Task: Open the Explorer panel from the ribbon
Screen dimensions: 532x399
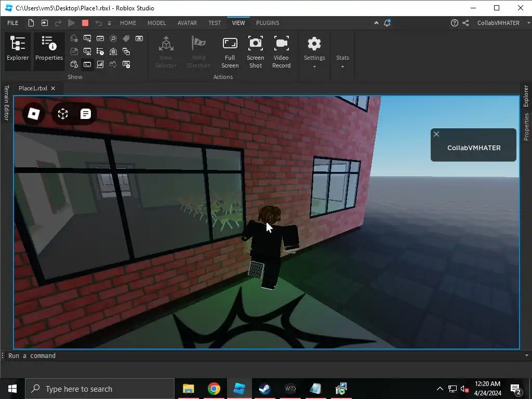Action: click(x=18, y=51)
